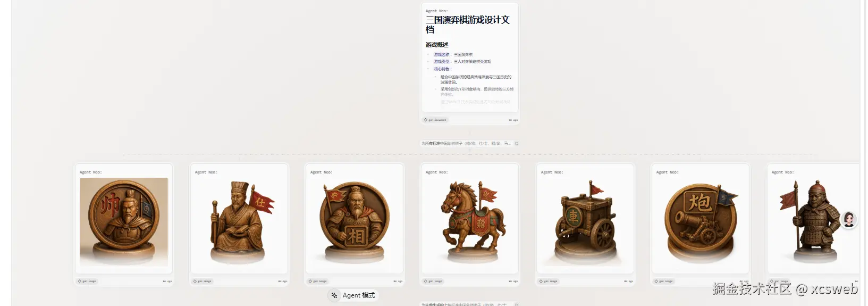This screenshot has width=868, height=306.
Task: Expand the prompt node about 中国象棋棋子
Action: click(466, 144)
